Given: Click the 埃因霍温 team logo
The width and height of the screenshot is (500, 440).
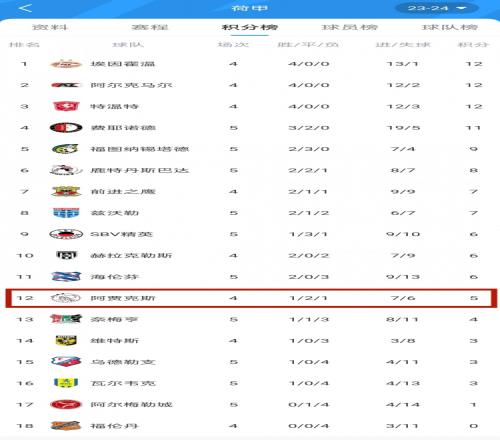Looking at the screenshot, I should [66, 64].
